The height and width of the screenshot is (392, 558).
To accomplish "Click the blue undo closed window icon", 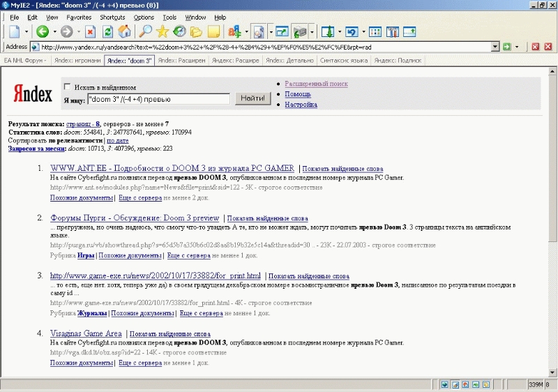I will 352,31.
